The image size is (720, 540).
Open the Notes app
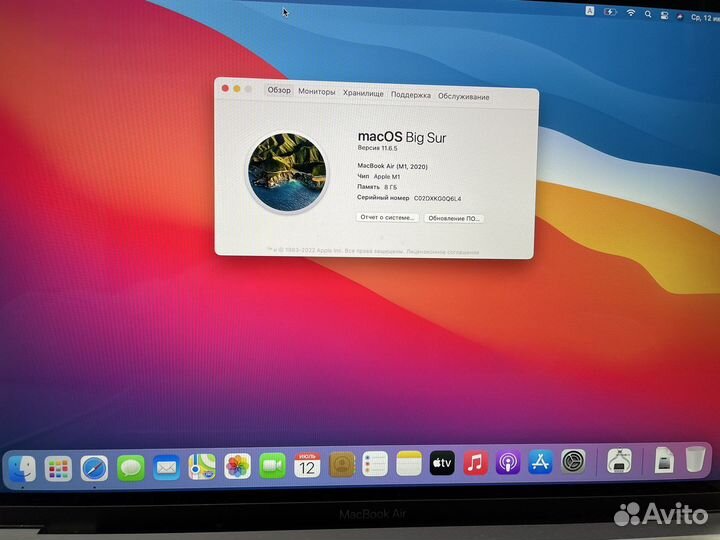point(409,463)
